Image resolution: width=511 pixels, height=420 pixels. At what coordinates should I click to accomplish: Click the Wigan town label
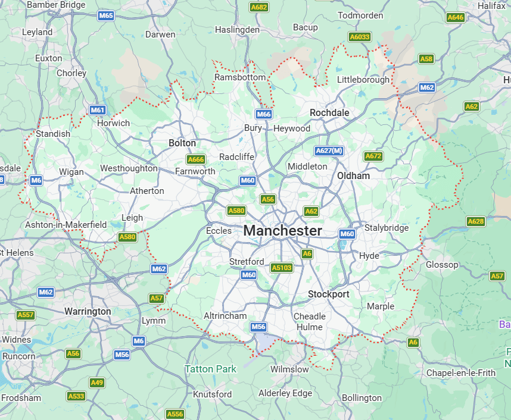71,172
